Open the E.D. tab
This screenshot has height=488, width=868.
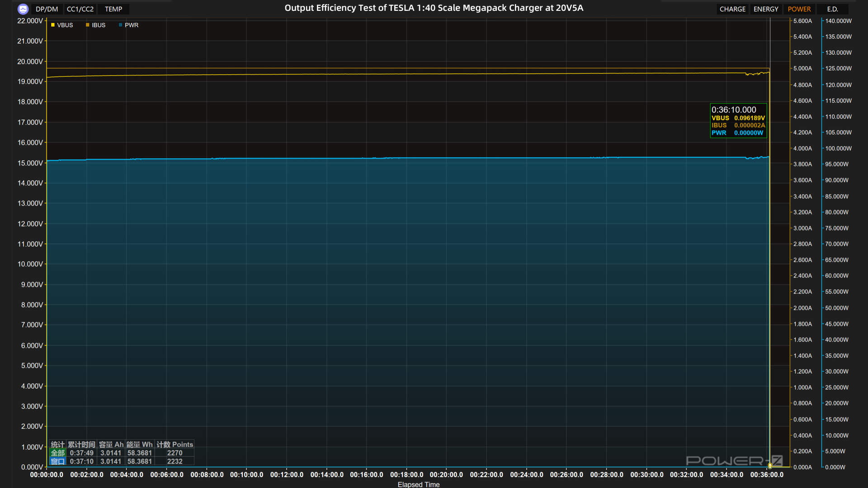tap(832, 9)
